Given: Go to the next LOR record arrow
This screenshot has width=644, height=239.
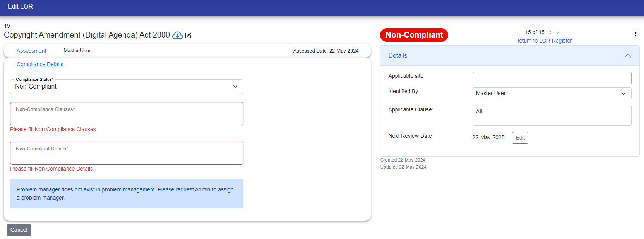Looking at the screenshot, I should [x=558, y=32].
